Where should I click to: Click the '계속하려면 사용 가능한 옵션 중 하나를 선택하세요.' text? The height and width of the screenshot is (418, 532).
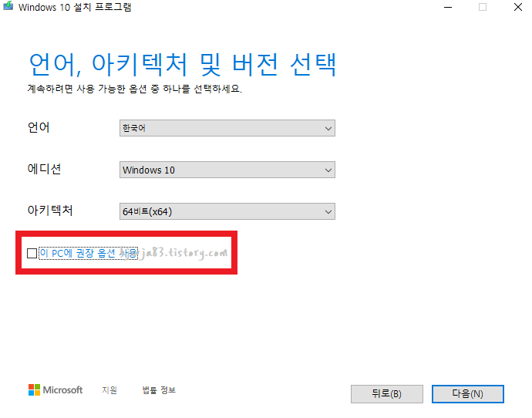[x=134, y=89]
